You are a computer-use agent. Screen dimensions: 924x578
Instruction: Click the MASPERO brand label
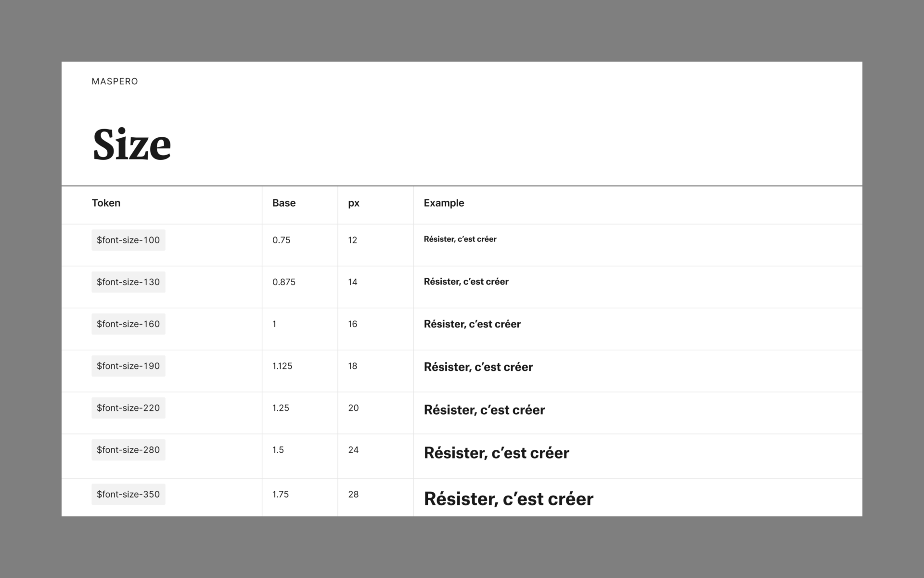coord(115,81)
